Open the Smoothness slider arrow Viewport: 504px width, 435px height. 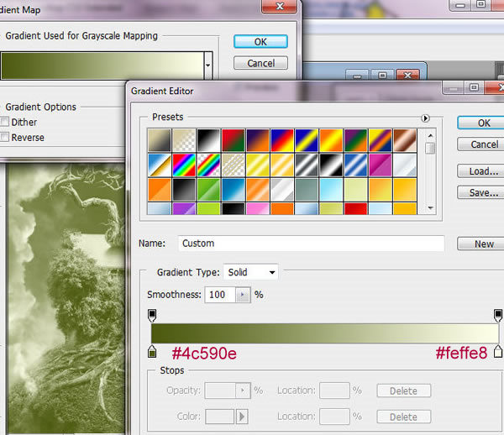pos(243,294)
